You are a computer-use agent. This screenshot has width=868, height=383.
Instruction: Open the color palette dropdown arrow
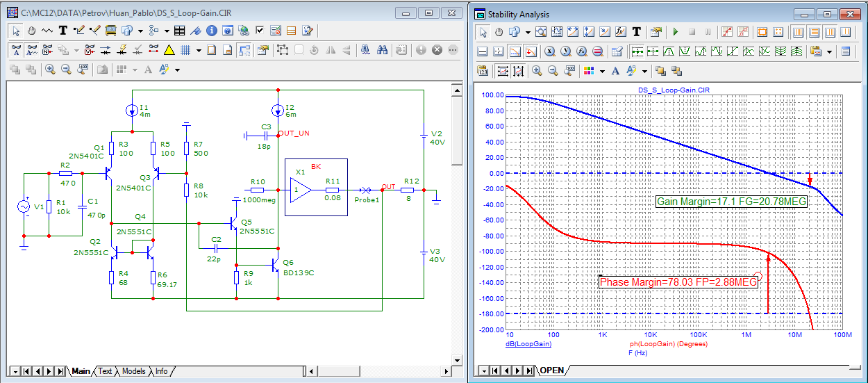tap(601, 71)
